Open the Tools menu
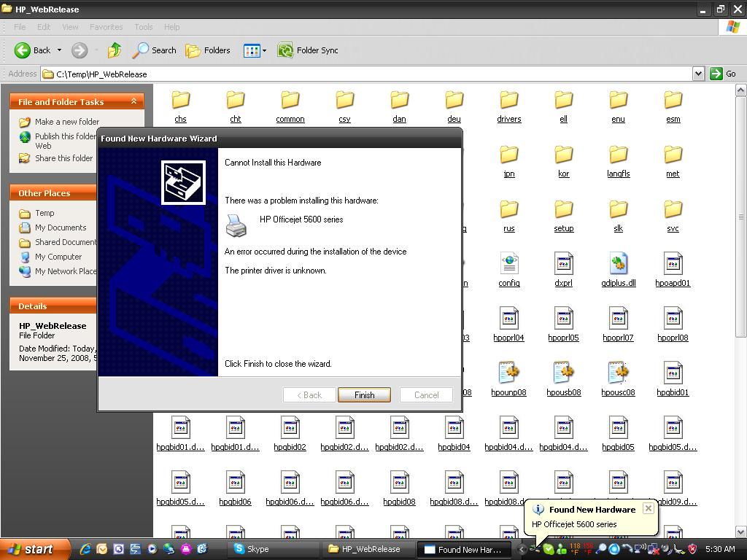747x560 pixels. 143,27
